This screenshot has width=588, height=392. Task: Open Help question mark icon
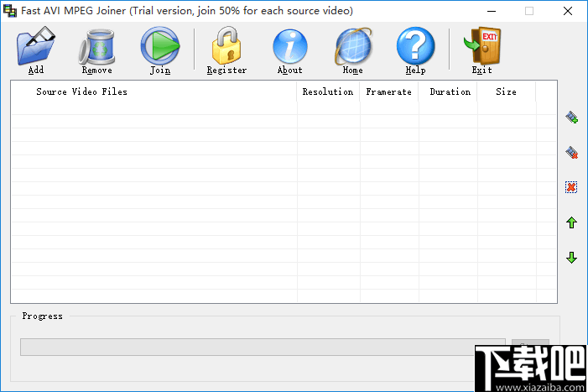(x=415, y=46)
